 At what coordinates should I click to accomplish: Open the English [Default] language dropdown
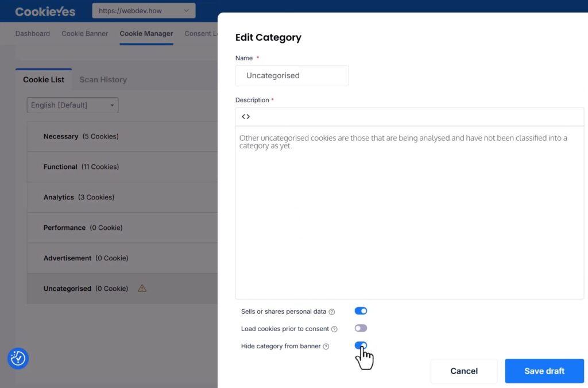point(72,105)
